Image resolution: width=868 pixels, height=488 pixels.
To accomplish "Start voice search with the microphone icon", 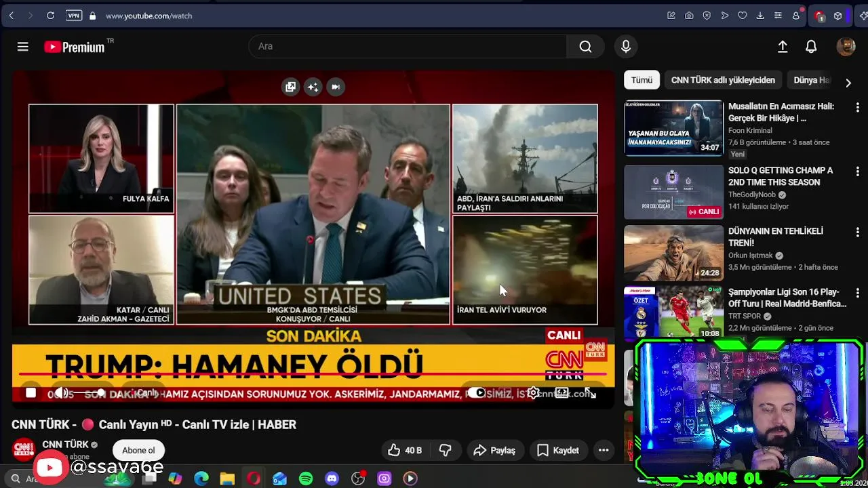I will (626, 46).
